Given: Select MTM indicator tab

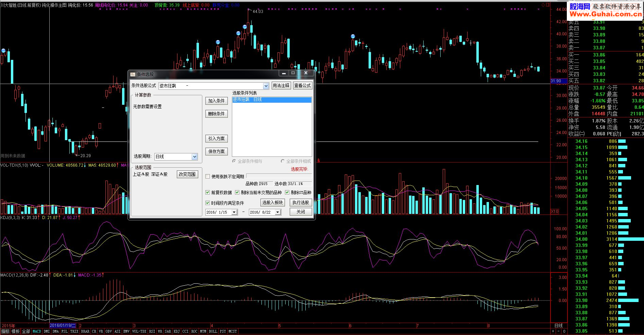Looking at the screenshot, I should 203,331.
